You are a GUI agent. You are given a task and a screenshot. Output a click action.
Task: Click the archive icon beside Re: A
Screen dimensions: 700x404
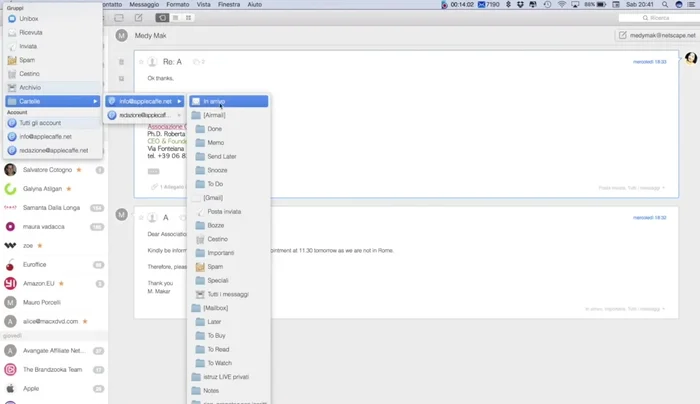121,79
